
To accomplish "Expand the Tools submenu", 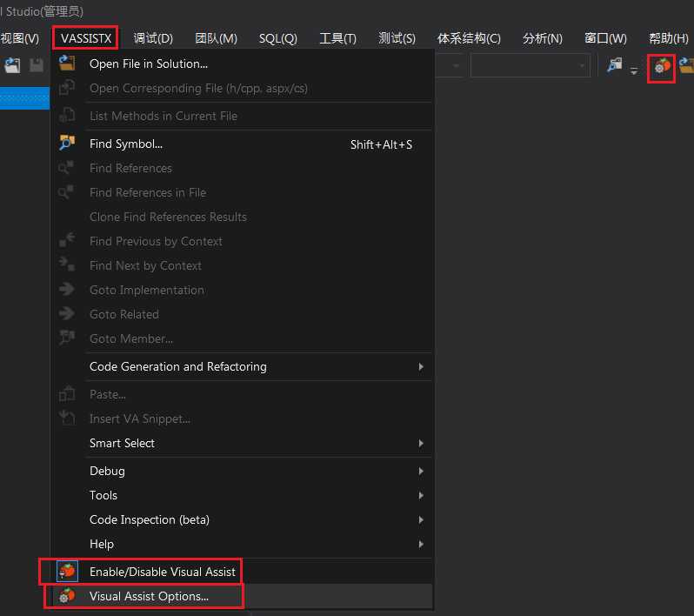I will click(x=242, y=495).
